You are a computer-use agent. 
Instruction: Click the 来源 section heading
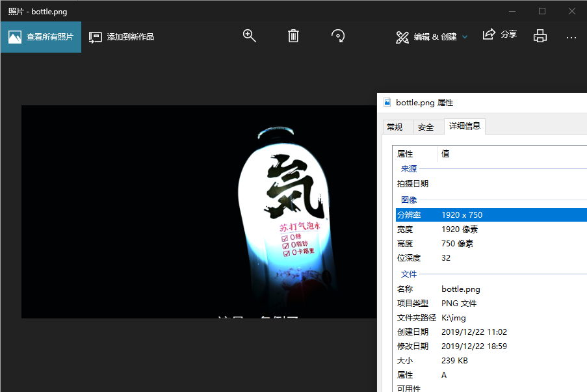(x=409, y=169)
